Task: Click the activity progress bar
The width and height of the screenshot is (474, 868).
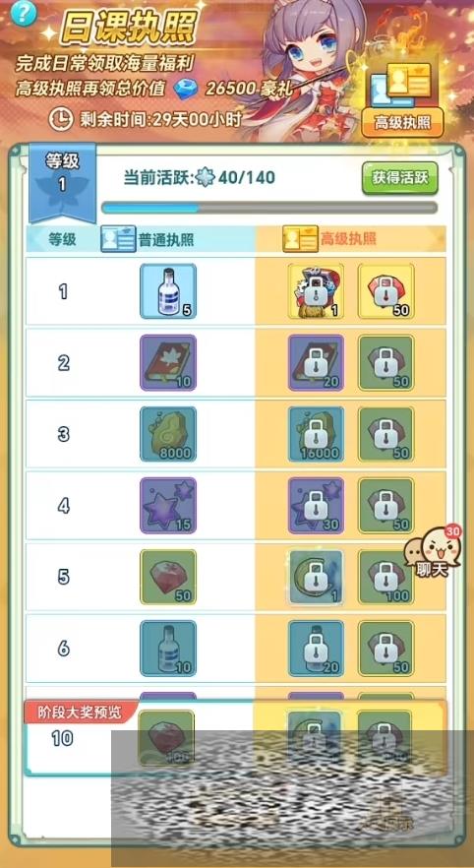Action: coord(269,209)
